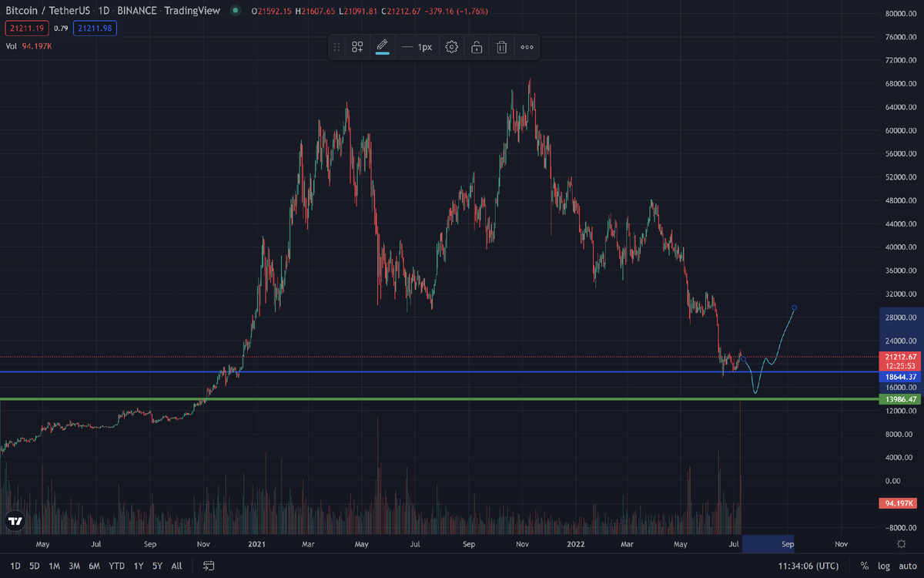Click the 18644.37 blue line price label

pyautogui.click(x=900, y=377)
